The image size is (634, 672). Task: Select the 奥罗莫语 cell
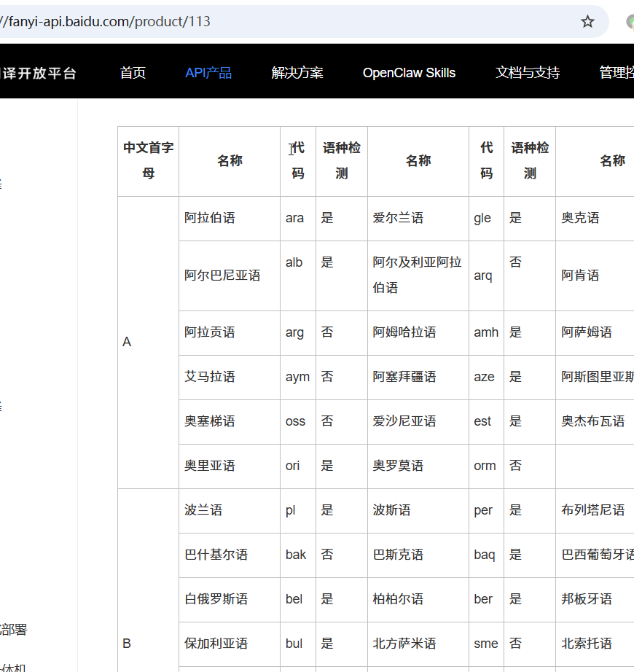(x=418, y=466)
